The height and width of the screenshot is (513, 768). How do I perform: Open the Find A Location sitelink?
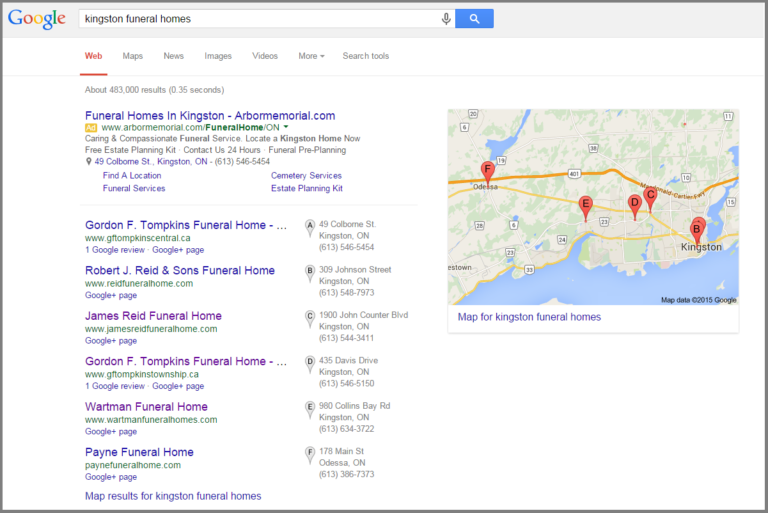[x=132, y=175]
